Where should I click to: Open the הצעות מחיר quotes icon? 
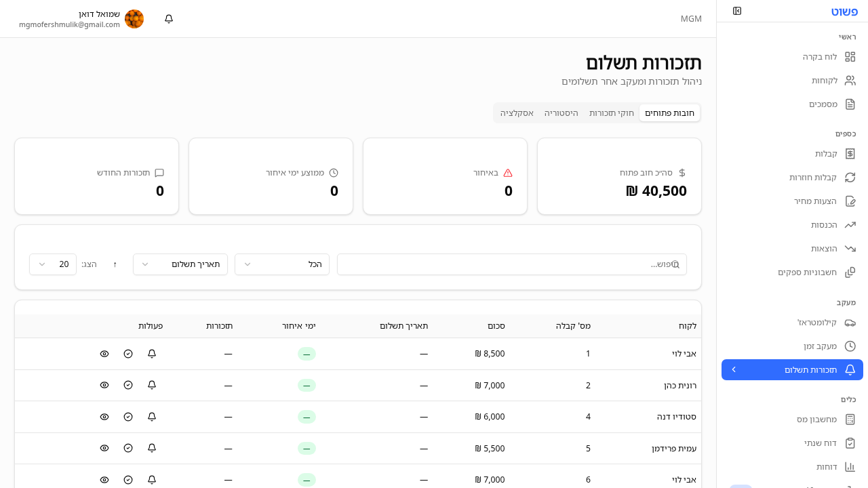click(x=850, y=201)
